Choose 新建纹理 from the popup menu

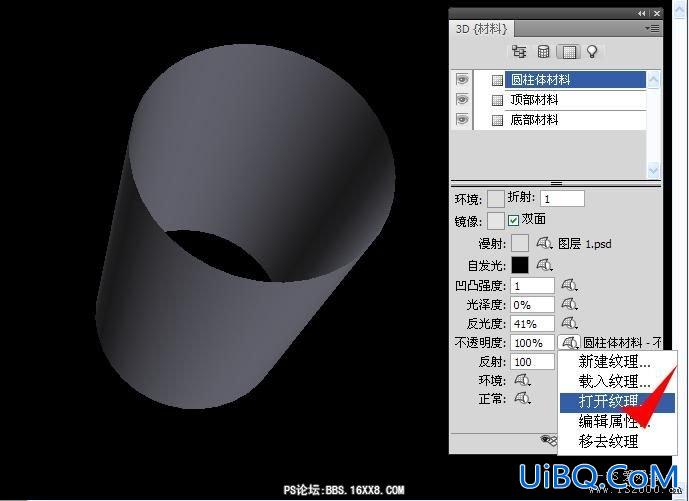click(617, 362)
